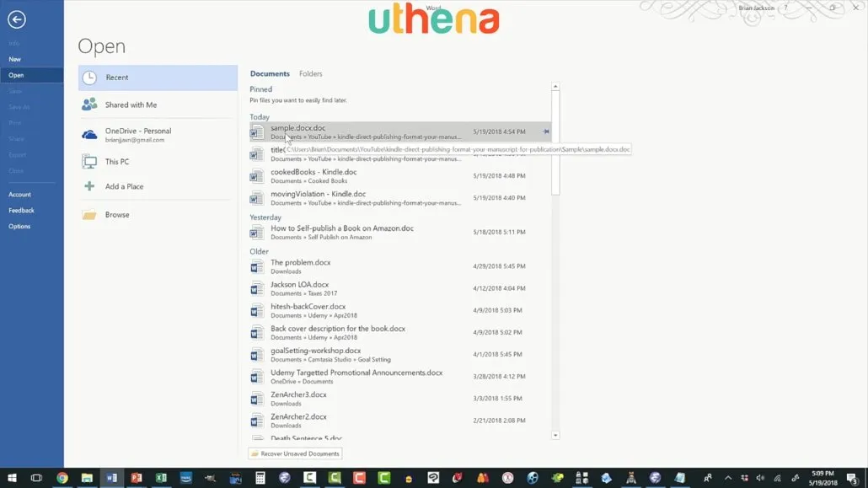Click Word icon beside Jackson LOA.docx
The width and height of the screenshot is (868, 488).
coord(256,288)
